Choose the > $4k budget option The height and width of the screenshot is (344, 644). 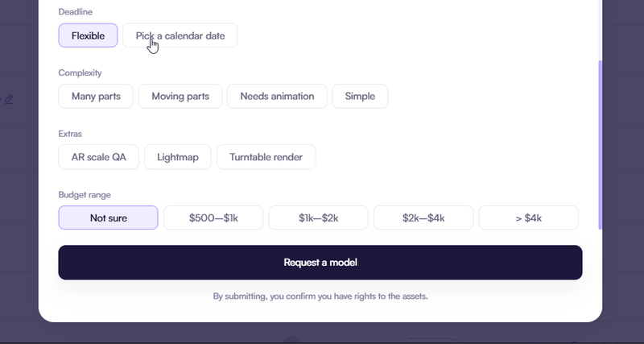coord(528,218)
